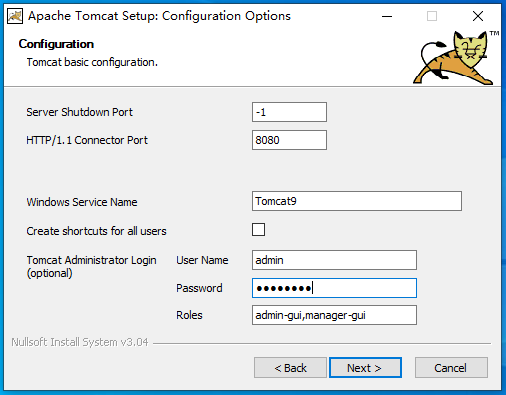Image resolution: width=506 pixels, height=395 pixels.
Task: Enable Create shortcuts for all users checkbox
Action: [258, 230]
